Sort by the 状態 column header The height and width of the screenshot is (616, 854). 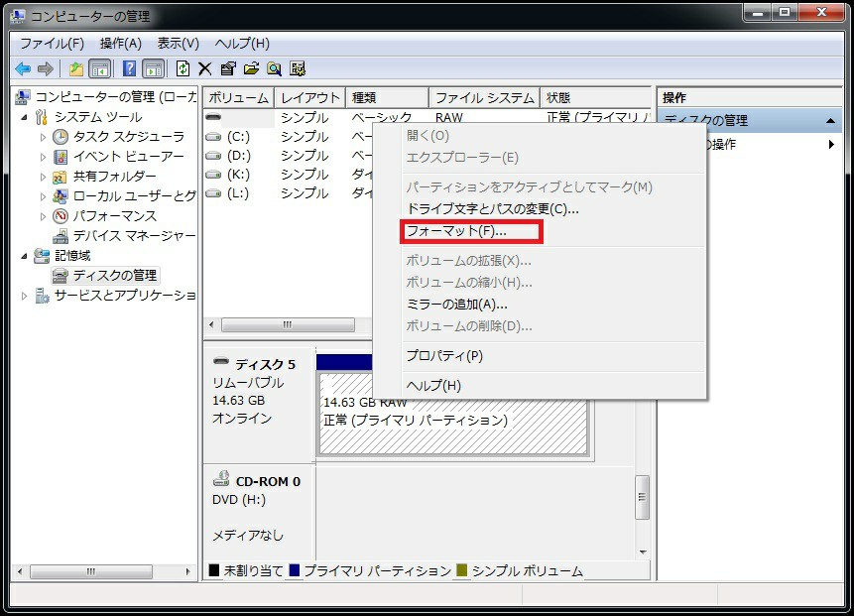[596, 98]
